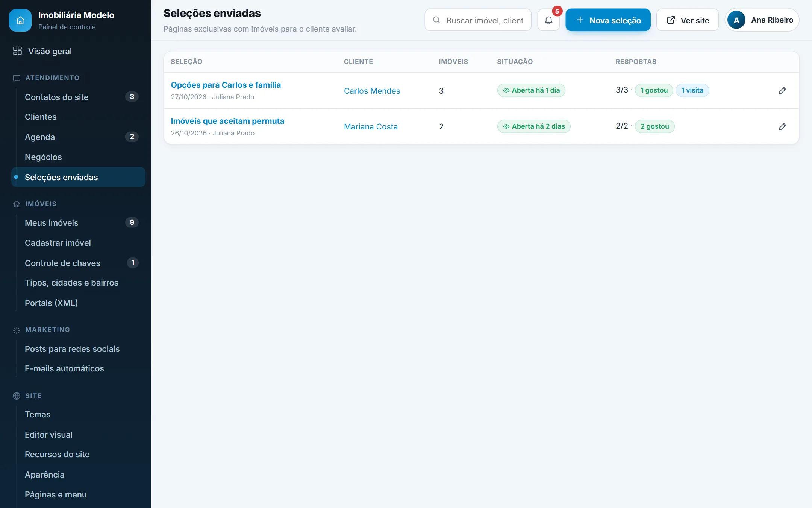Create a Nova seleção
Viewport: 812px width, 508px height.
(x=608, y=20)
